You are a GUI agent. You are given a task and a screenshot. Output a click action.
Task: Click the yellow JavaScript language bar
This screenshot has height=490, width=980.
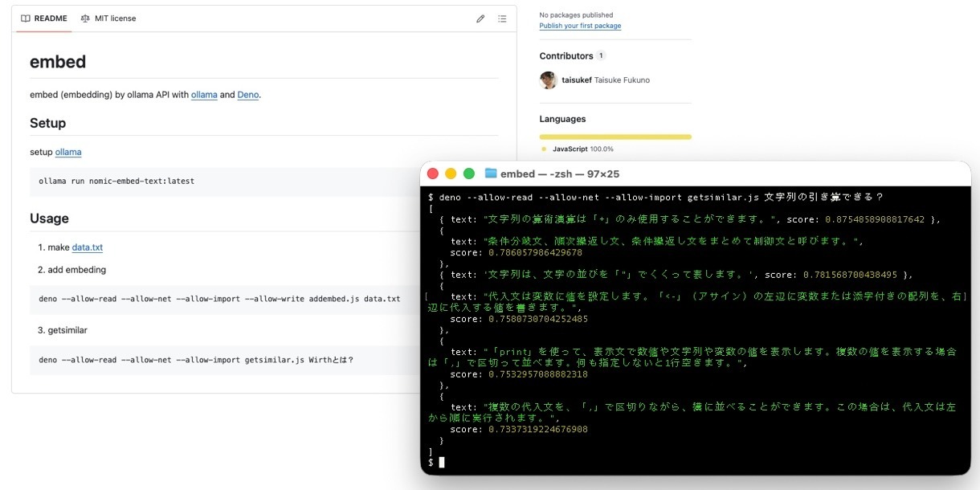click(615, 137)
